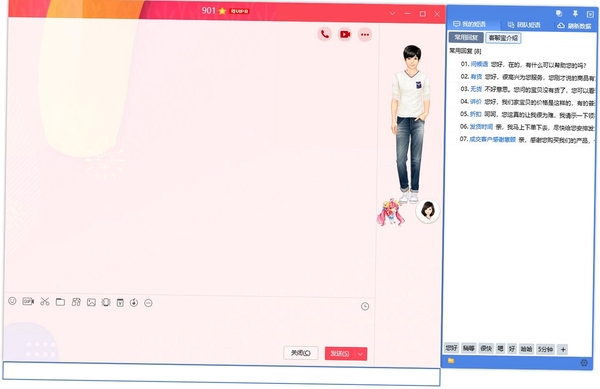600x389 pixels.
Task: Select the category tab next to 常用回复
Action: coord(503,38)
